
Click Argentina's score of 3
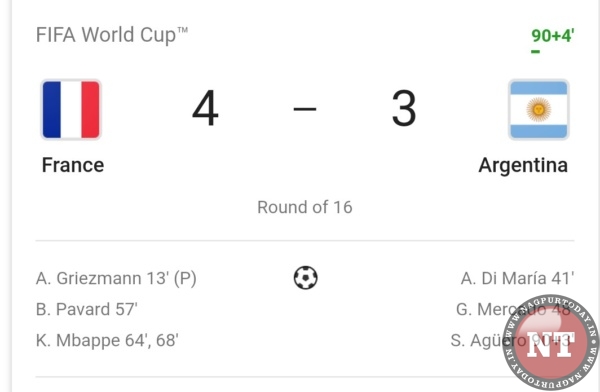tap(404, 108)
